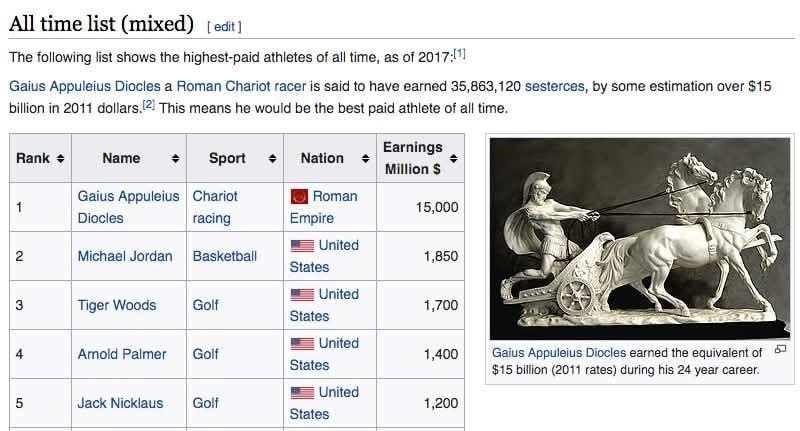Viewport: 800px width, 431px height.
Task: Open the edit link beside section heading
Action: pos(224,27)
